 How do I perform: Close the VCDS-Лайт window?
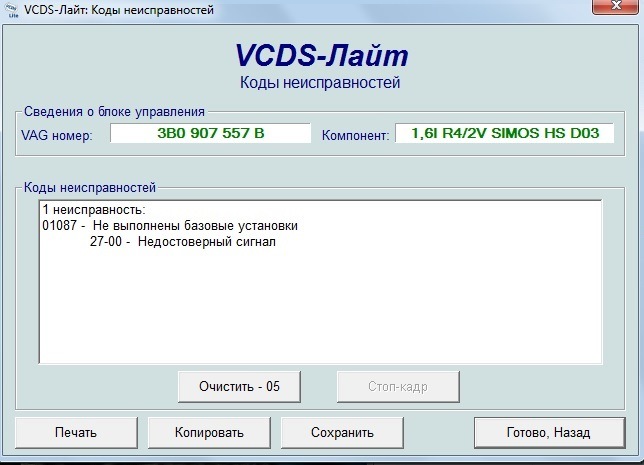pos(615,6)
